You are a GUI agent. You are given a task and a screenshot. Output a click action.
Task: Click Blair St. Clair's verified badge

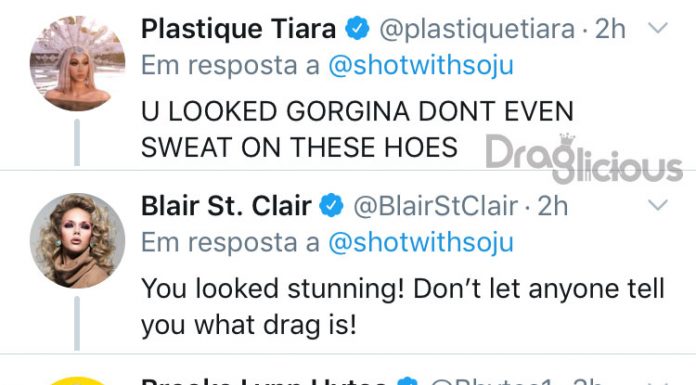coord(332,206)
